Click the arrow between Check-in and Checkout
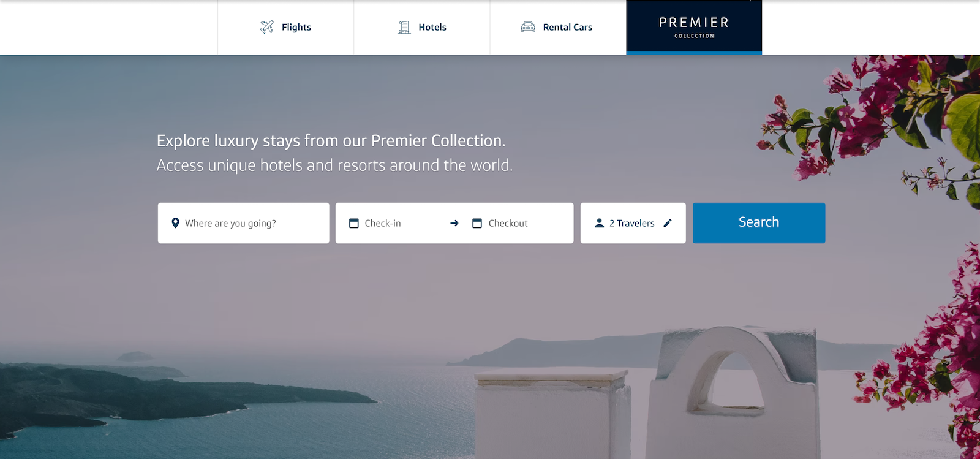This screenshot has height=459, width=980. 454,223
